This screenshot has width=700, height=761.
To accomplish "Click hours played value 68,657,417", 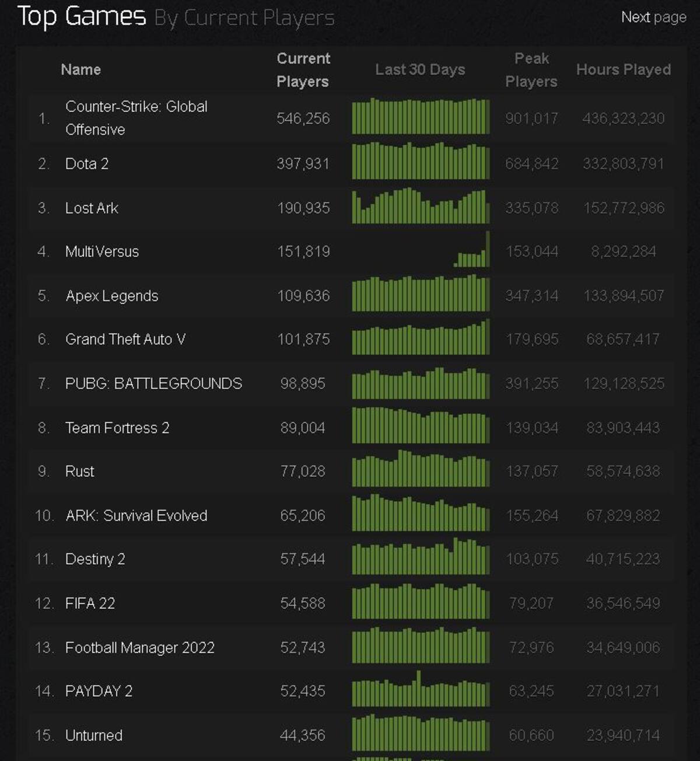I will coord(624,340).
